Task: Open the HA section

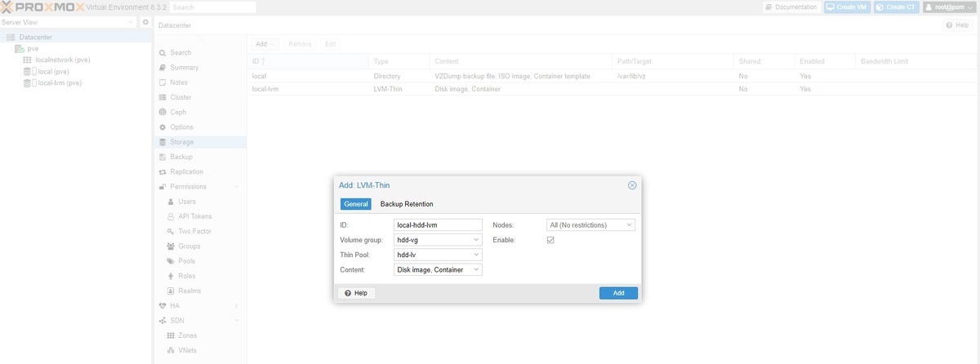Action: 175,306
